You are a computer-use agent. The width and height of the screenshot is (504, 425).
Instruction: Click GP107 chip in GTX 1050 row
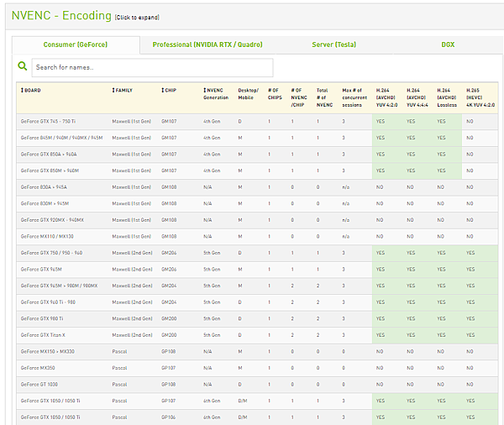point(169,401)
